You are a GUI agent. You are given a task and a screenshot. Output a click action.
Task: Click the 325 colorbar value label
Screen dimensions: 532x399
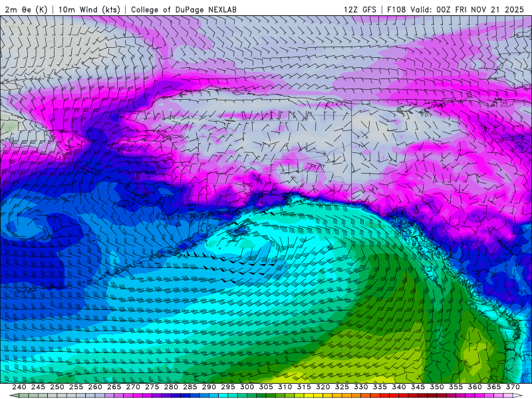point(342,387)
